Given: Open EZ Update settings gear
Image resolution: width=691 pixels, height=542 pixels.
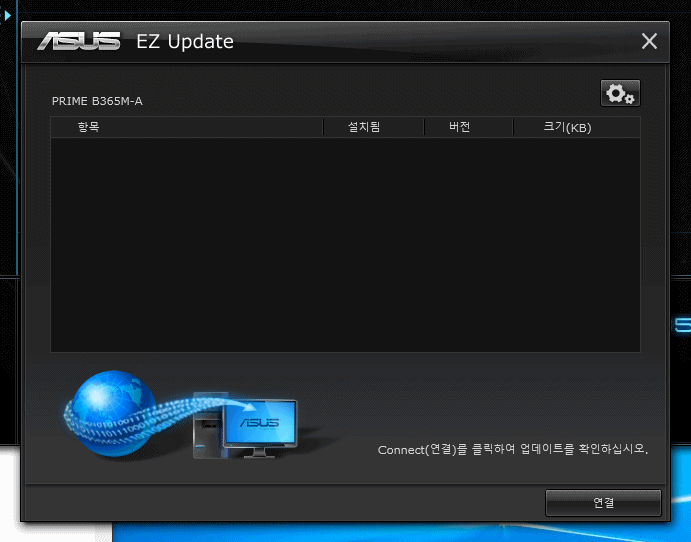Looking at the screenshot, I should [x=620, y=93].
